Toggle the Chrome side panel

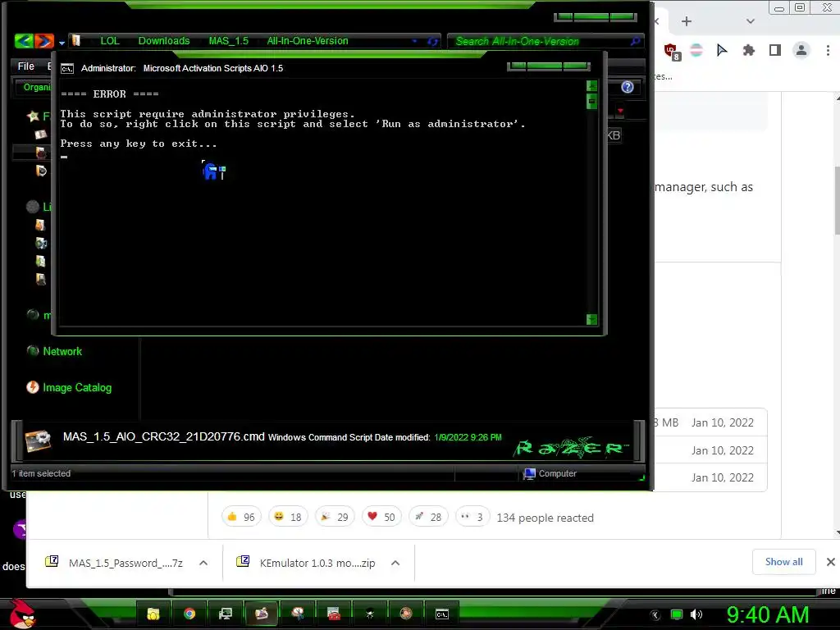click(774, 50)
